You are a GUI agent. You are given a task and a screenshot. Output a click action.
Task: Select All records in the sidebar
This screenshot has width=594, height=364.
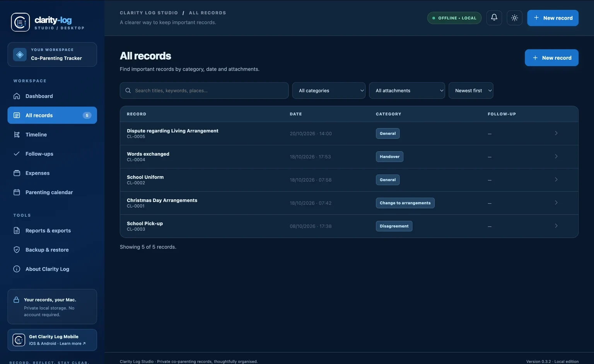52,116
